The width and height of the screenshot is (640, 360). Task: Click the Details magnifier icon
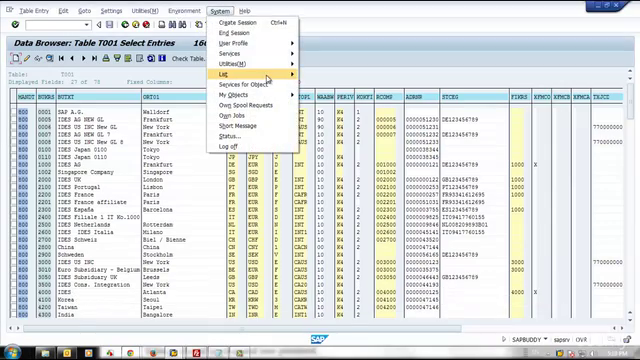click(x=49, y=58)
